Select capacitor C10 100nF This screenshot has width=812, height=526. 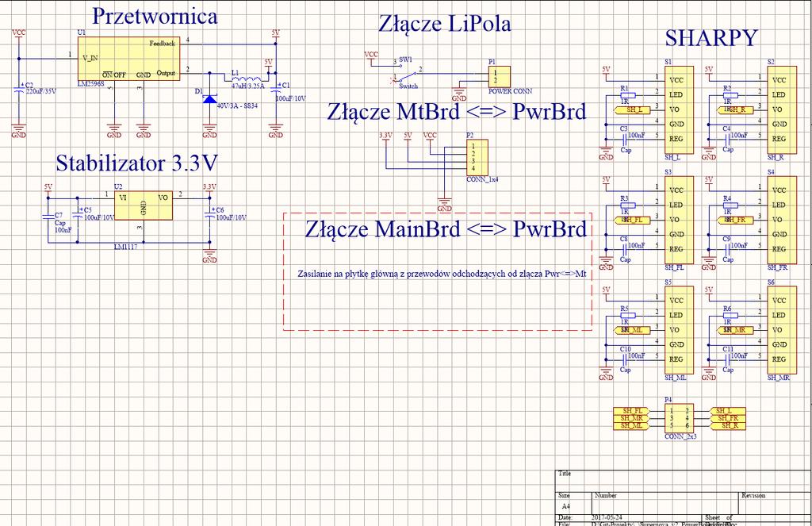point(625,359)
